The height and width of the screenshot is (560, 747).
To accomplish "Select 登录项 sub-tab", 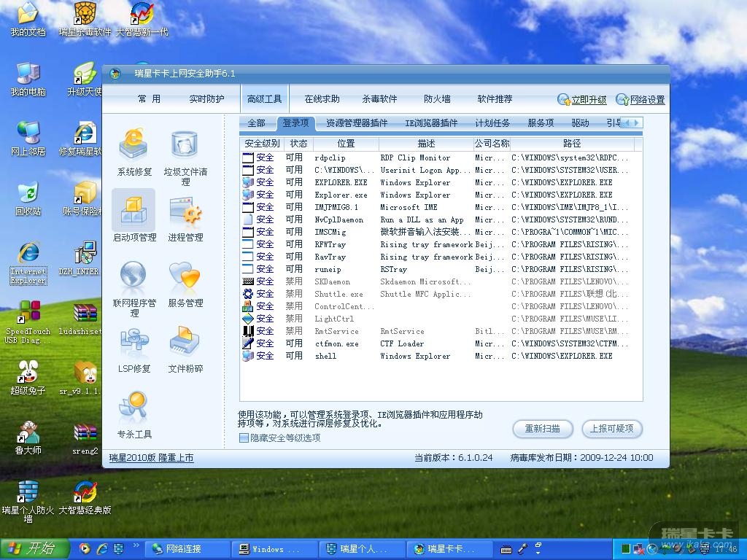I will click(x=295, y=122).
